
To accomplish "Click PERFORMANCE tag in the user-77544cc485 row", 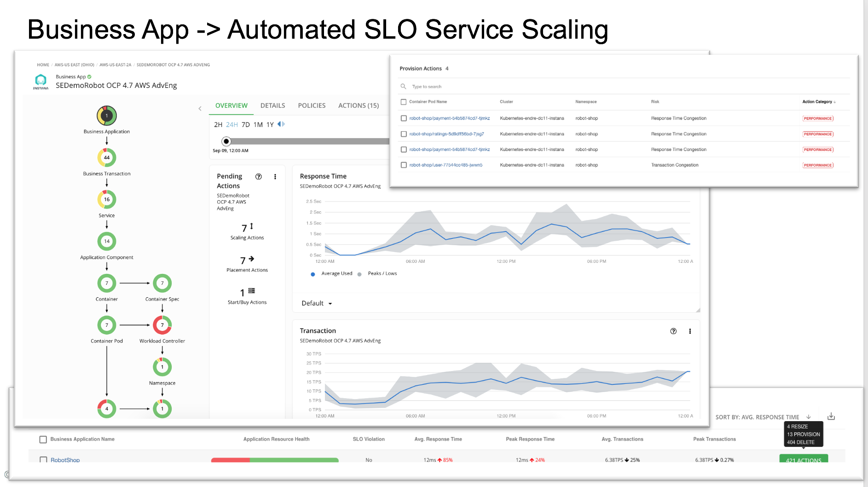I will 818,165.
